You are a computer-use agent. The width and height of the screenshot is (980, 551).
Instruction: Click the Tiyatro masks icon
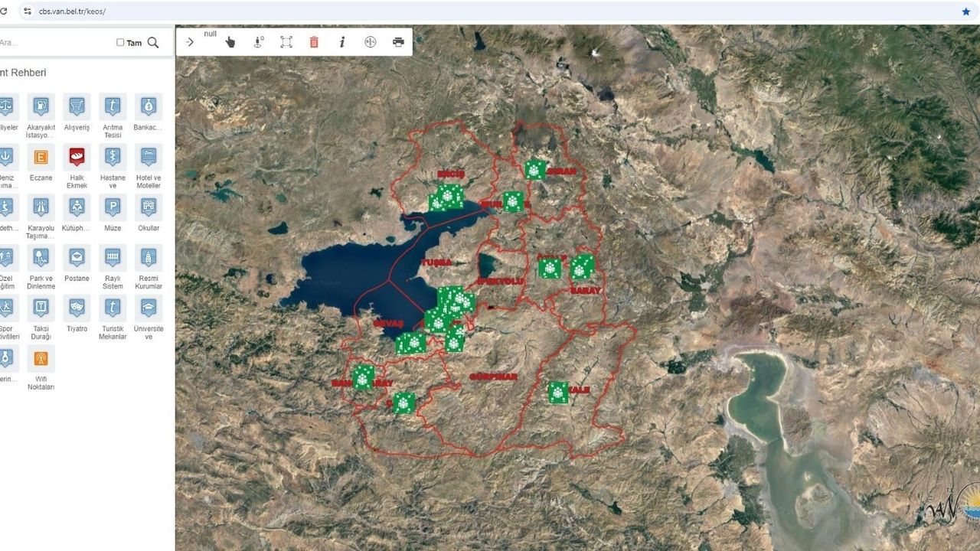(x=77, y=308)
